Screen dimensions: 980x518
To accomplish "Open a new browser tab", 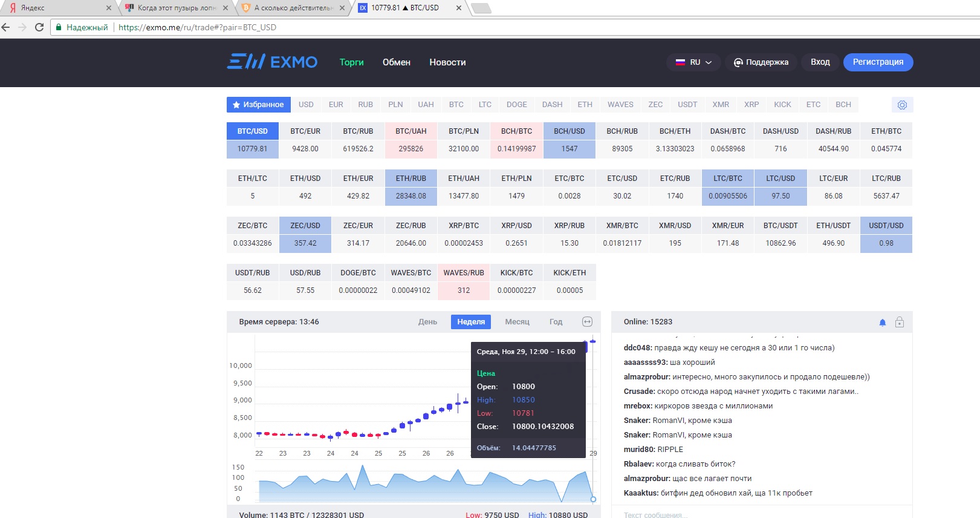I will point(481,8).
